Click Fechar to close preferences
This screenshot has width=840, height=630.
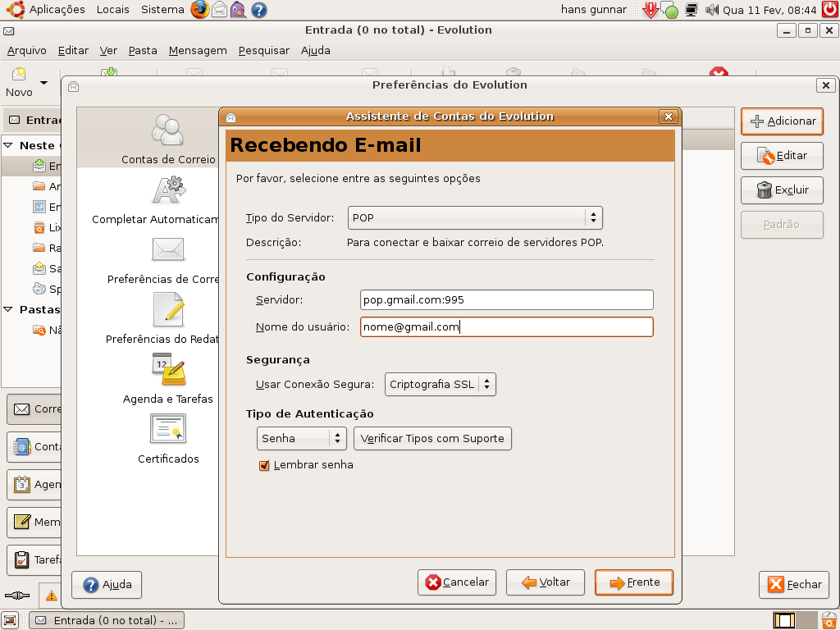(794, 584)
